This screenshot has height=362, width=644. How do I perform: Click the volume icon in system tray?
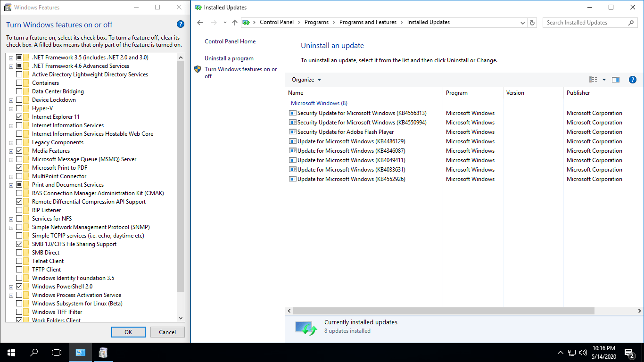pos(583,352)
